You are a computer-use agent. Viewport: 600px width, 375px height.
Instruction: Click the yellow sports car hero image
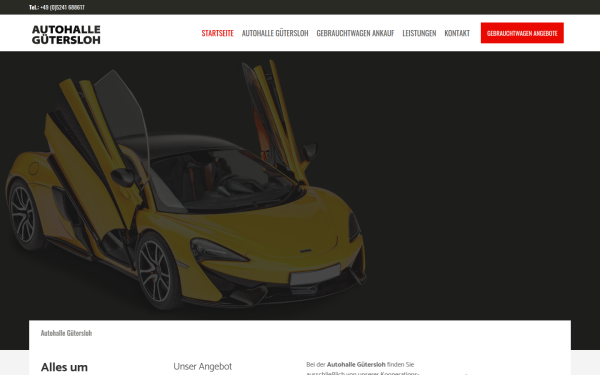point(186,186)
